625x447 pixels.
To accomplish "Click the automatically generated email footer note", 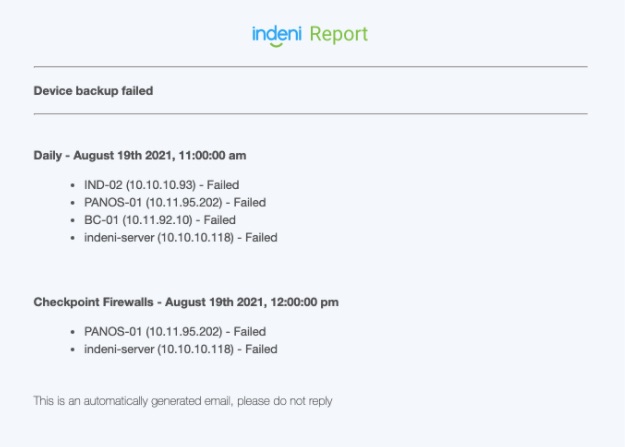I will [182, 401].
